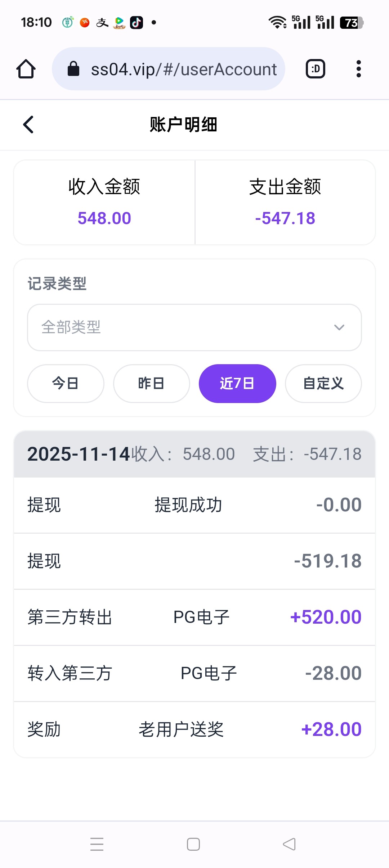Open the browser tab switcher

(x=316, y=69)
